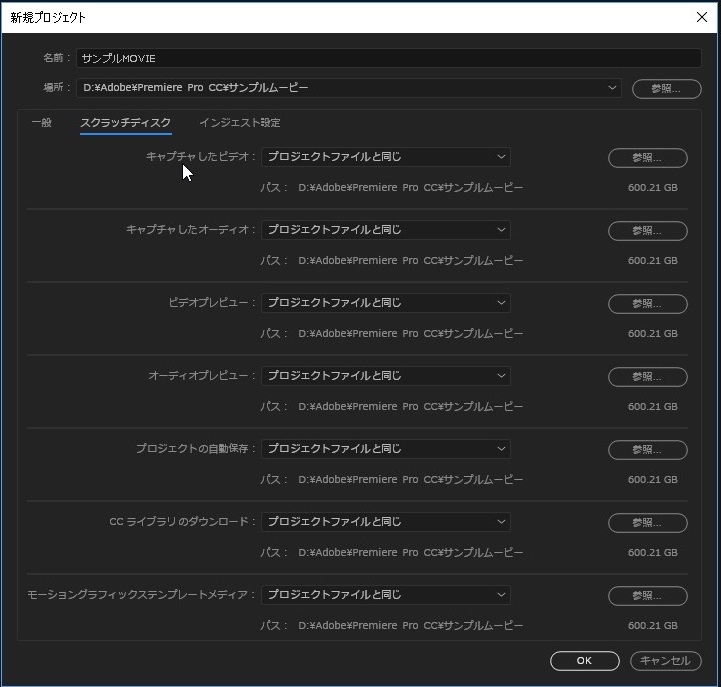Screen dimensions: 721x687
Task: Open the インジェスト設定 tab
Action: [239, 123]
